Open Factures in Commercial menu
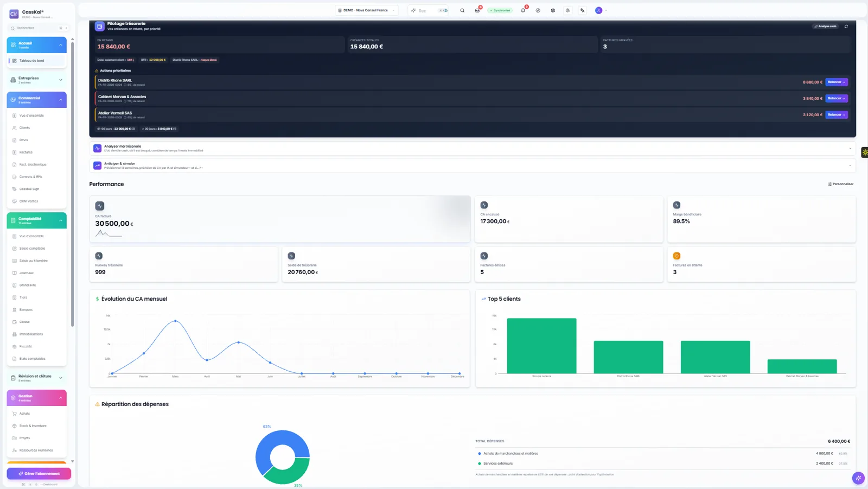This screenshot has width=868, height=489. coord(37,152)
